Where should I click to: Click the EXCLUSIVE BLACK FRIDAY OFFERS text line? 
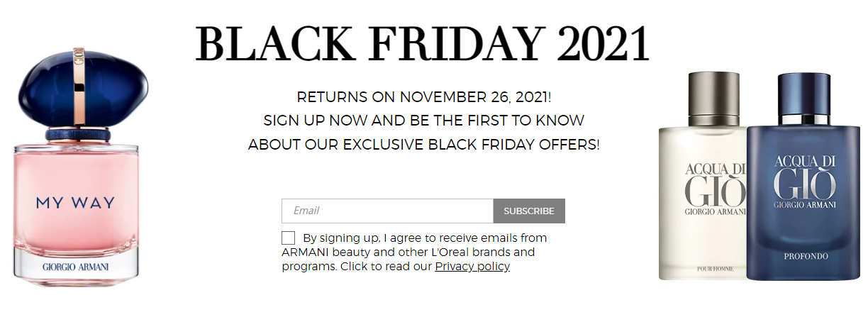click(423, 145)
